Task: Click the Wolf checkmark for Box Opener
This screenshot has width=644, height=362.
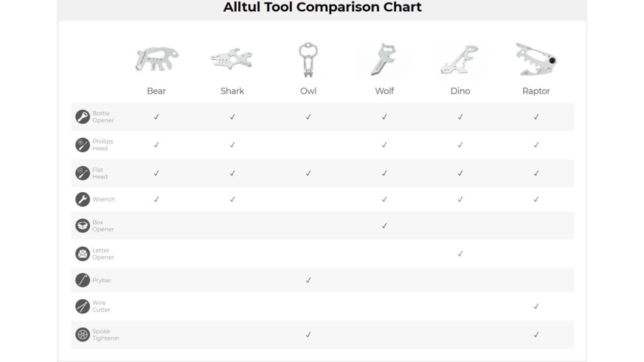Action: [x=385, y=226]
